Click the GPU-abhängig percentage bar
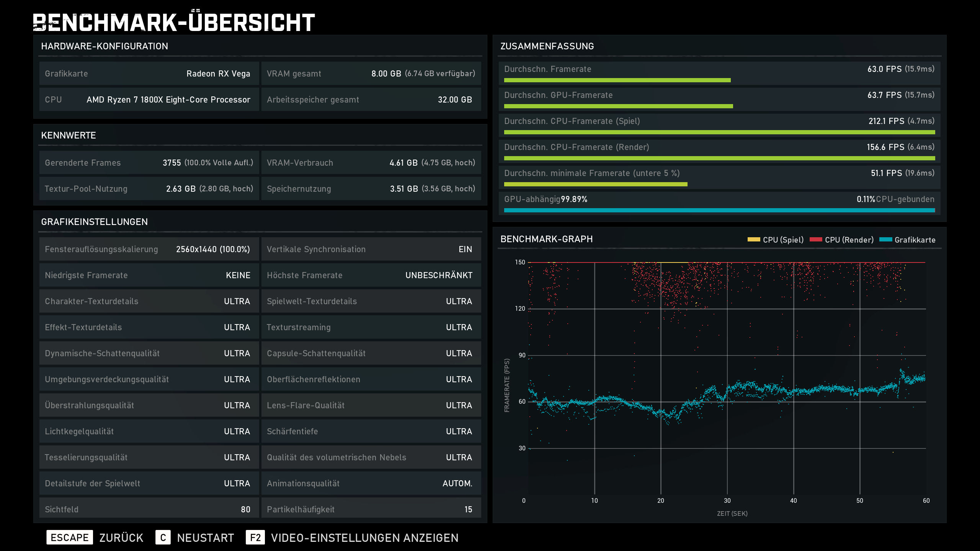The width and height of the screenshot is (980, 551). 719,210
